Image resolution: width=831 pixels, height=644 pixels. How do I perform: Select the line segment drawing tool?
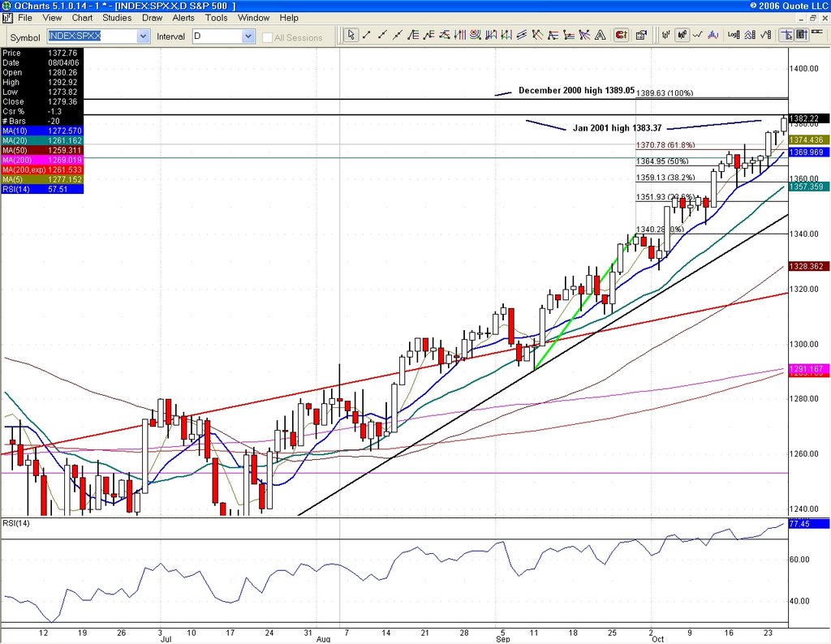coord(367,36)
